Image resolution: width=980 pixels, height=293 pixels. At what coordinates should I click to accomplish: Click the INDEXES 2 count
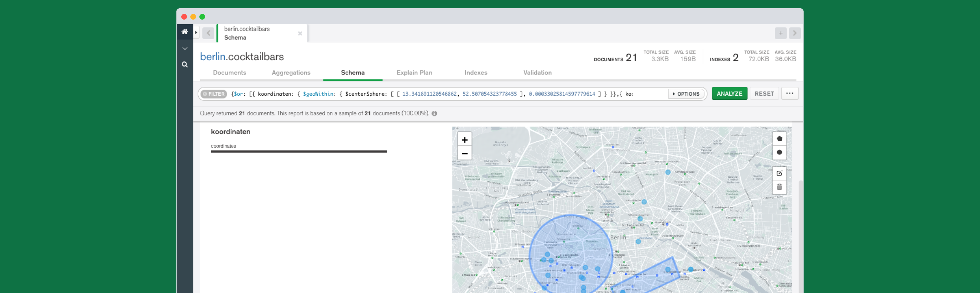pyautogui.click(x=724, y=58)
